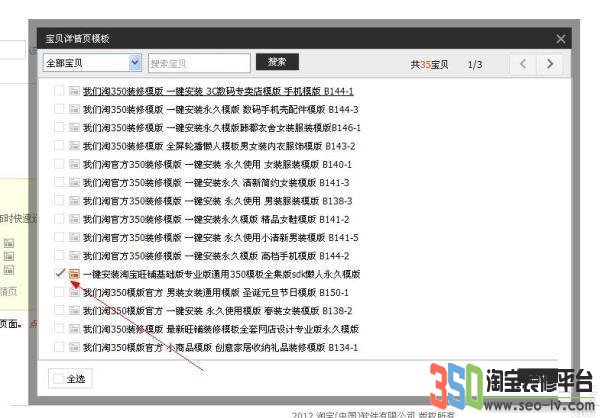Click the template icon beside the B138-2 item
Image resolution: width=600 pixels, height=418 pixels.
pyautogui.click(x=74, y=310)
